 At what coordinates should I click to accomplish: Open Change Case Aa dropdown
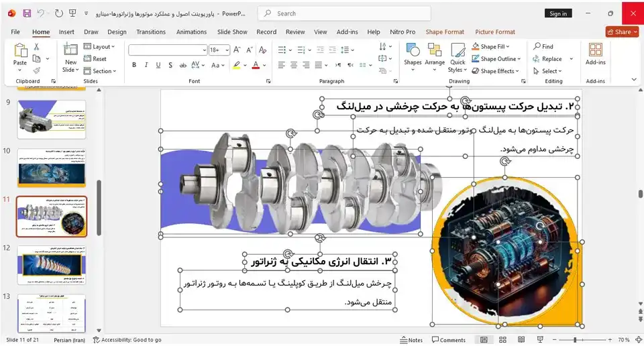coord(217,65)
